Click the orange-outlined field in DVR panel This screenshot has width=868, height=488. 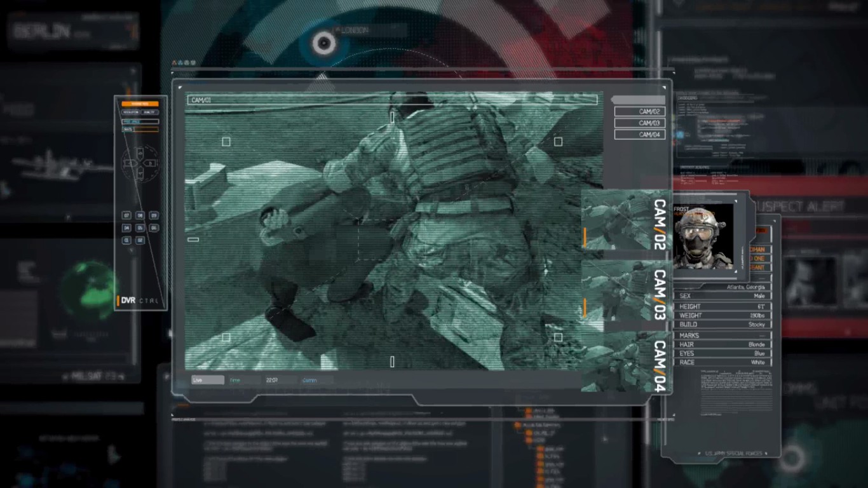tap(140, 129)
